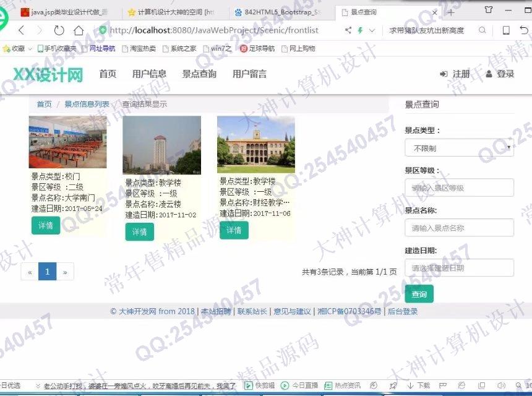Click the 首页 breadcrumb link
The height and width of the screenshot is (396, 532).
(44, 104)
